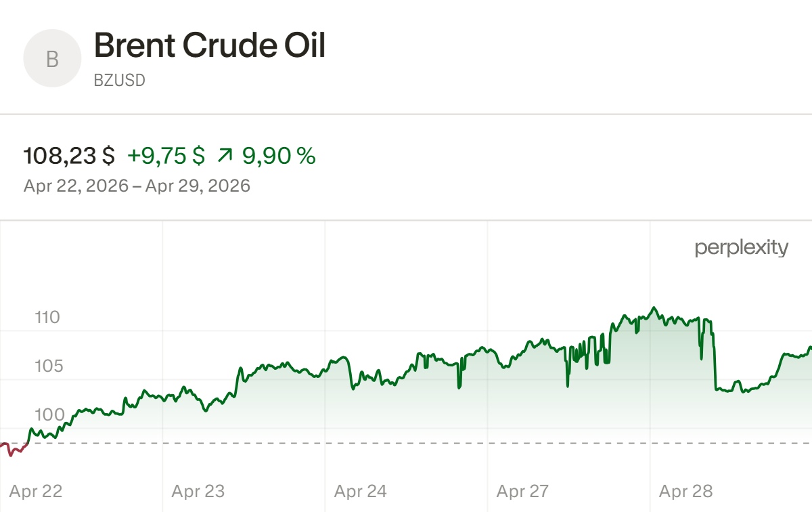Viewport: 812px width, 512px height.
Task: Click the green up-right trend arrow
Action: [225, 156]
